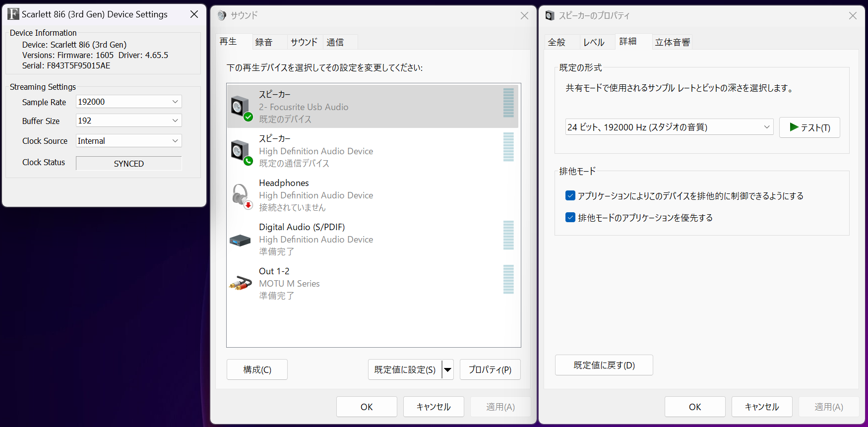Click キャンセル in the Sound dialog
Screen dimensions: 868x427
(434, 407)
